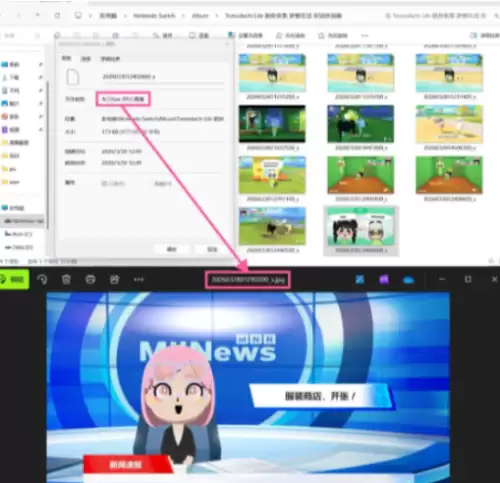Expand the chevron after Album breadcrumb

click(217, 15)
